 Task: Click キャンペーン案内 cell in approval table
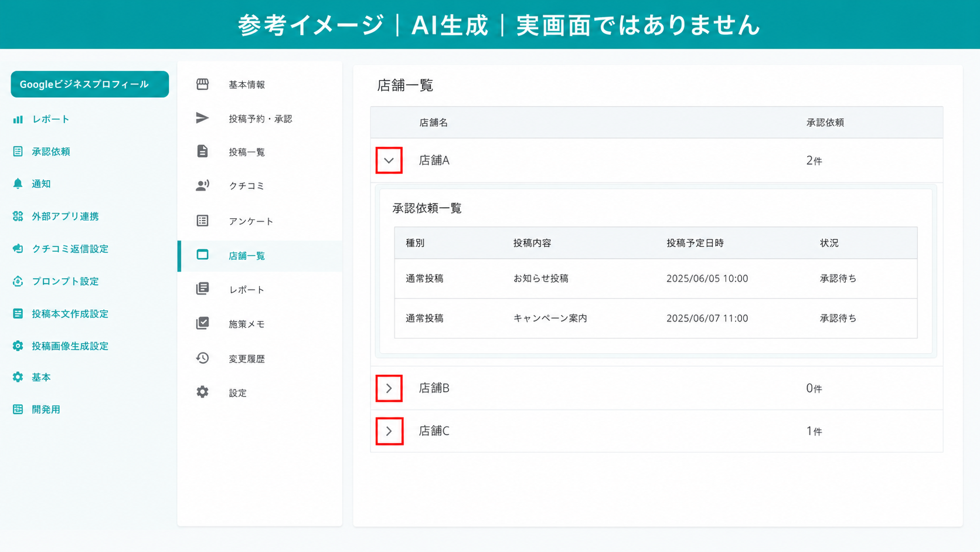coord(550,318)
